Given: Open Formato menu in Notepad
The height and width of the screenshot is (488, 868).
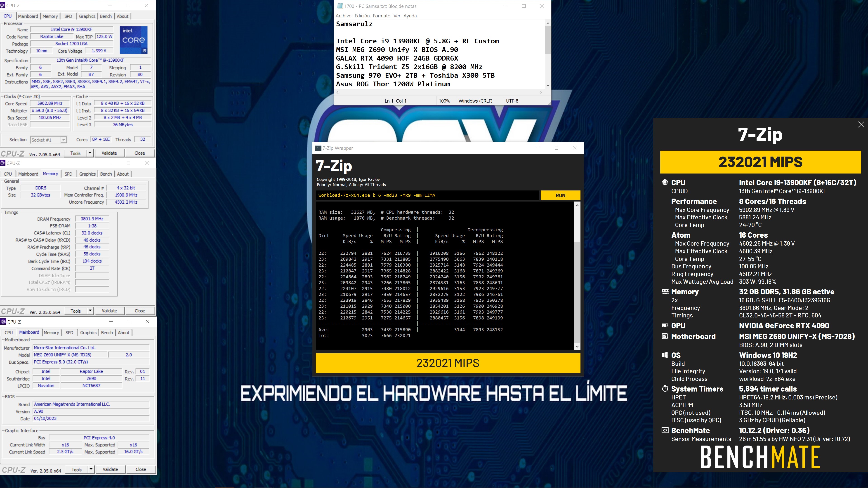Looking at the screenshot, I should 381,16.
